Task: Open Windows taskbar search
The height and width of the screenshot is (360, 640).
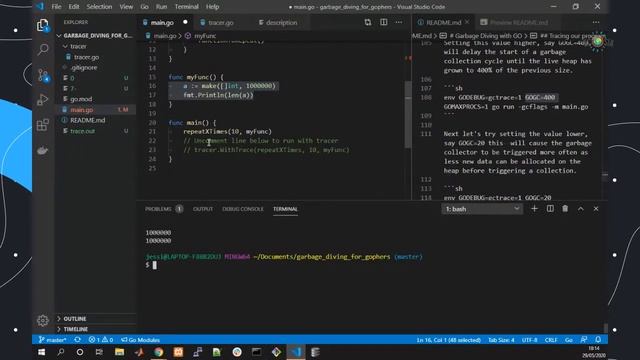Action: [61, 352]
